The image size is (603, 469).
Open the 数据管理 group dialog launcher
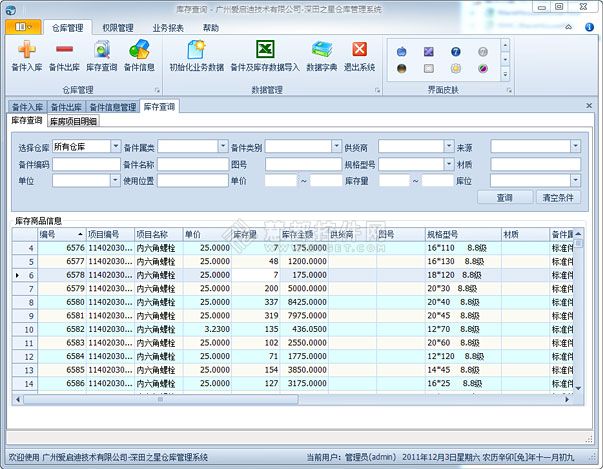click(x=377, y=90)
